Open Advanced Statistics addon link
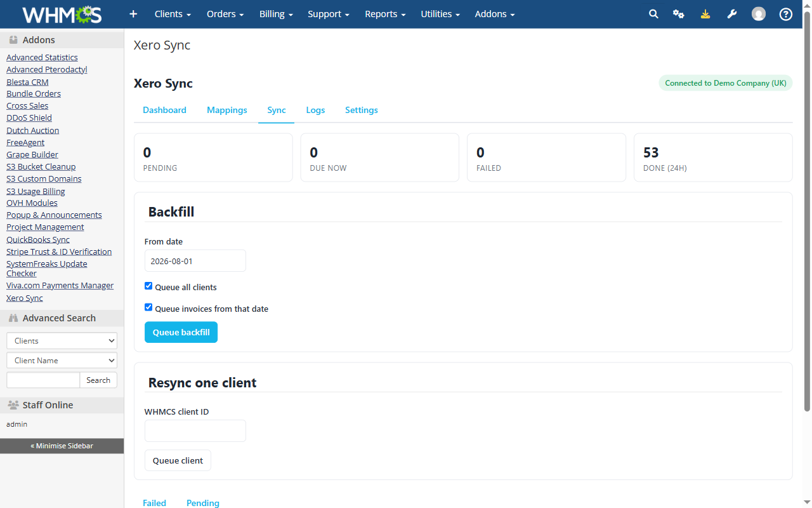Image resolution: width=812 pixels, height=508 pixels. click(42, 57)
